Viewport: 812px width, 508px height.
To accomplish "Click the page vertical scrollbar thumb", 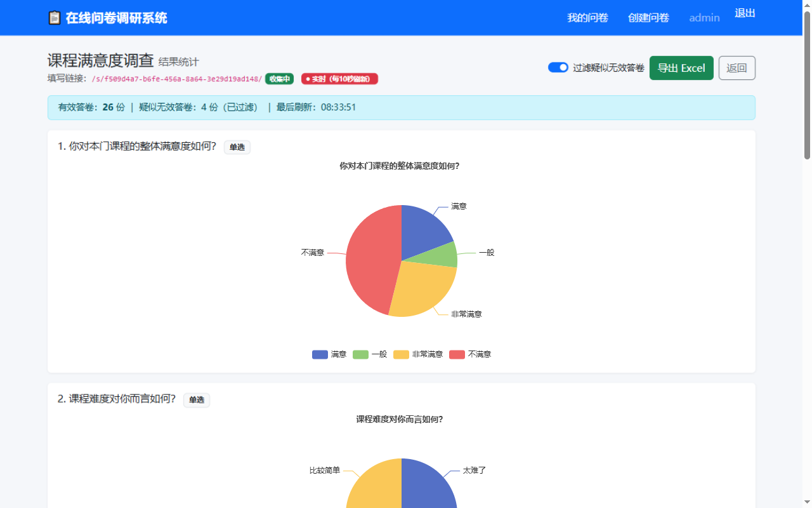I will [807, 84].
